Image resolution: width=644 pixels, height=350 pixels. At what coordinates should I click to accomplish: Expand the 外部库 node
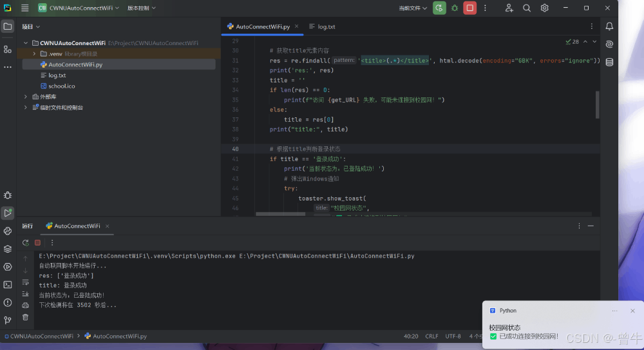pyautogui.click(x=26, y=97)
